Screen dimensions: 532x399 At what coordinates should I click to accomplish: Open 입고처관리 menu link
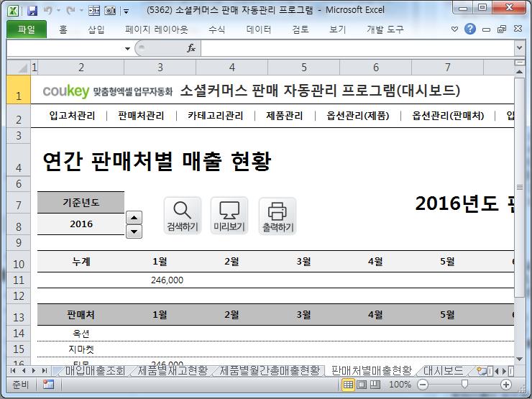click(73, 116)
